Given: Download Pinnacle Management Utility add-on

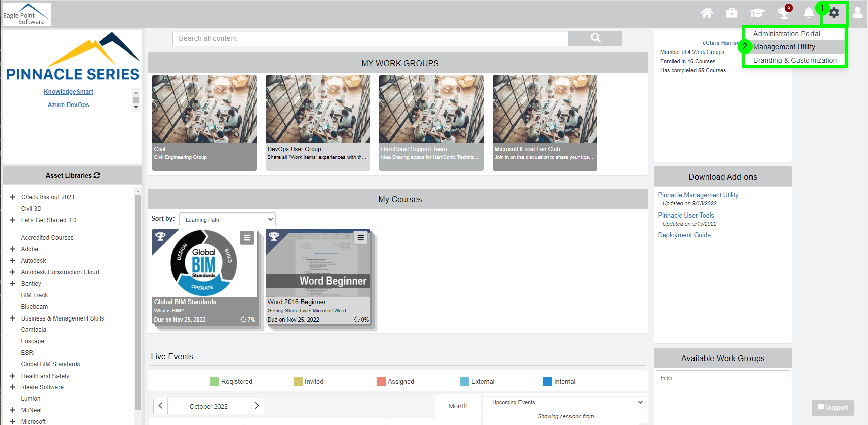Looking at the screenshot, I should pyautogui.click(x=698, y=195).
